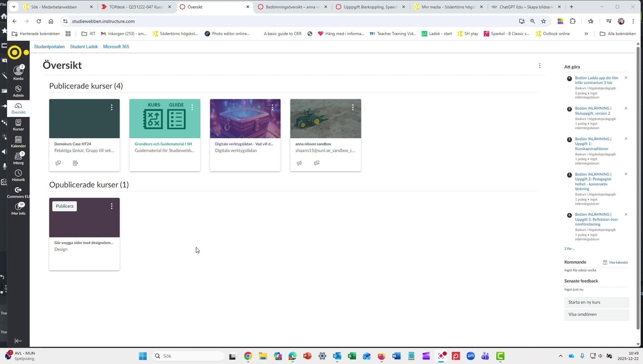Click 'Starta en ny kurs'

pyautogui.click(x=584, y=302)
